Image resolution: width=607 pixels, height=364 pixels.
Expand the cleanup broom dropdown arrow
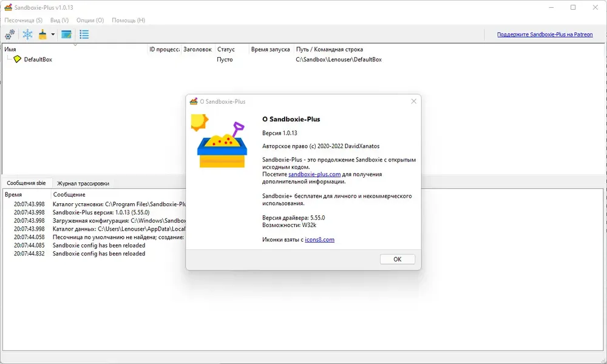click(x=53, y=35)
